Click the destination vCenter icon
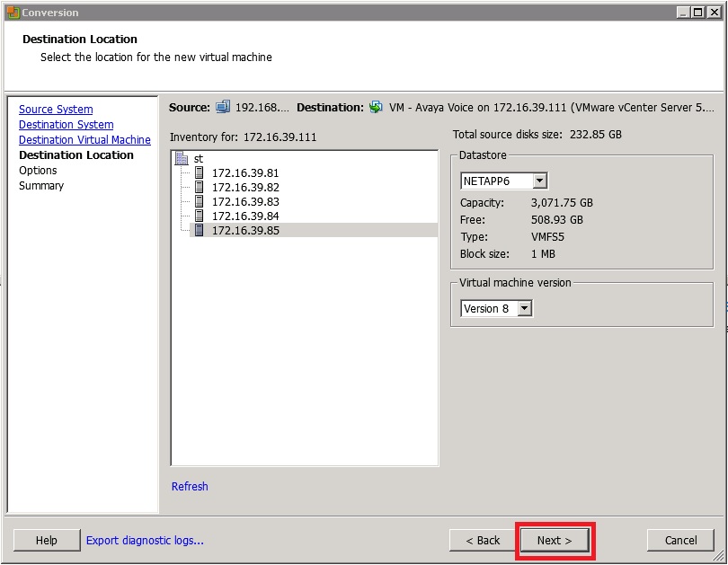 point(376,107)
